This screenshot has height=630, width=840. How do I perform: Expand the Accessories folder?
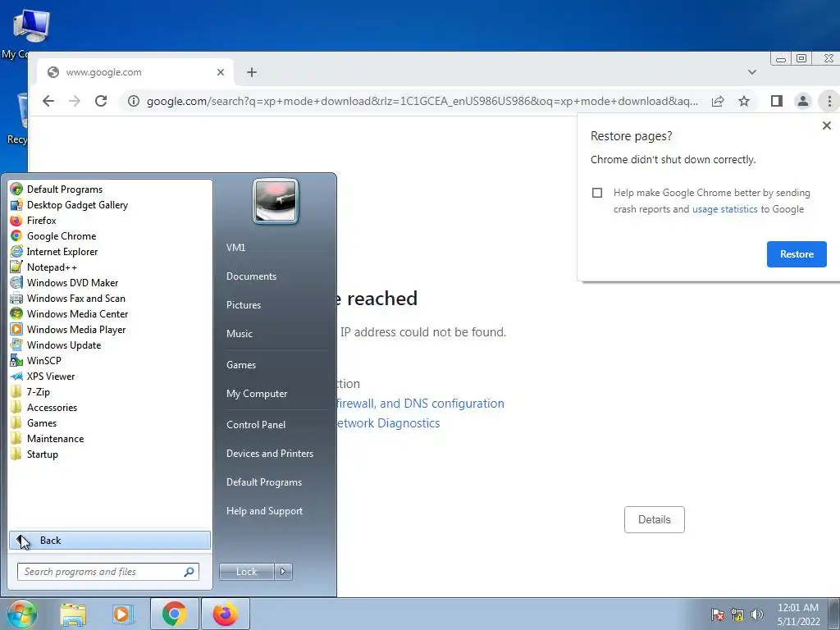pyautogui.click(x=44, y=407)
